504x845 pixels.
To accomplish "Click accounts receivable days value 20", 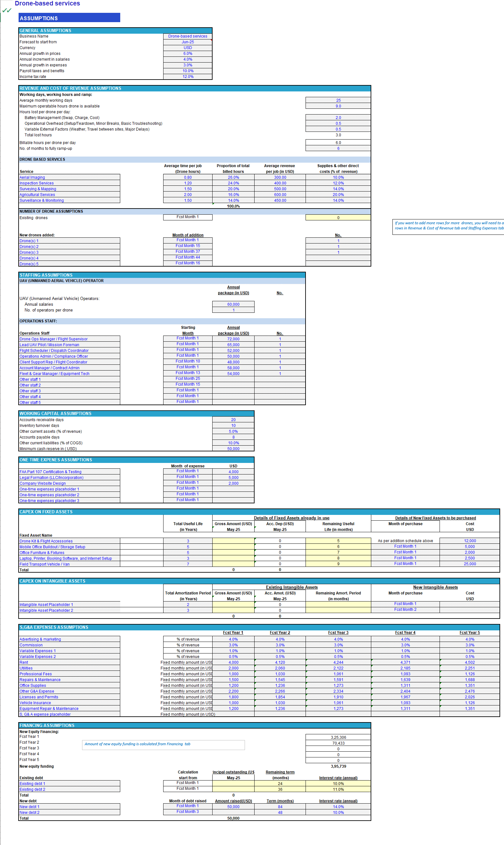I will pyautogui.click(x=233, y=420).
